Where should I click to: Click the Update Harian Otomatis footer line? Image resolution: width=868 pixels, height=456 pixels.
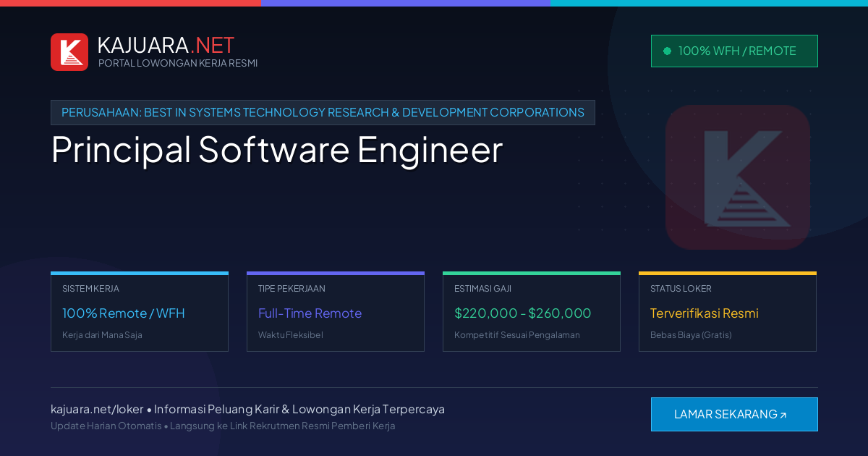(223, 426)
